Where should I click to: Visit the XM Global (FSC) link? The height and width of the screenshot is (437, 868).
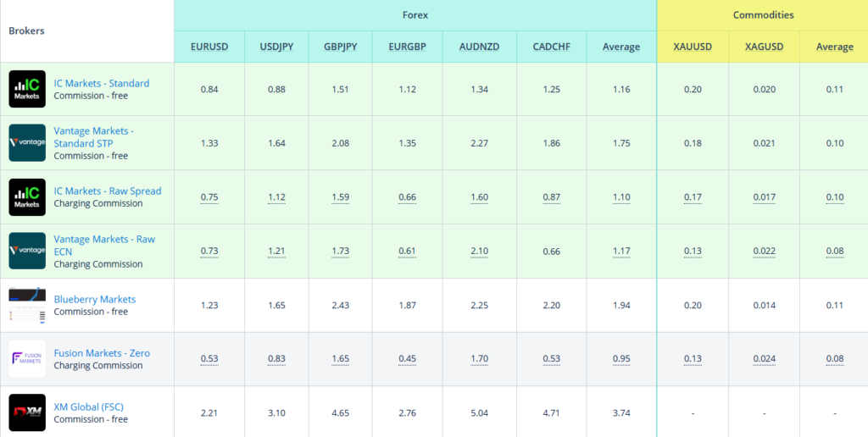pos(89,407)
